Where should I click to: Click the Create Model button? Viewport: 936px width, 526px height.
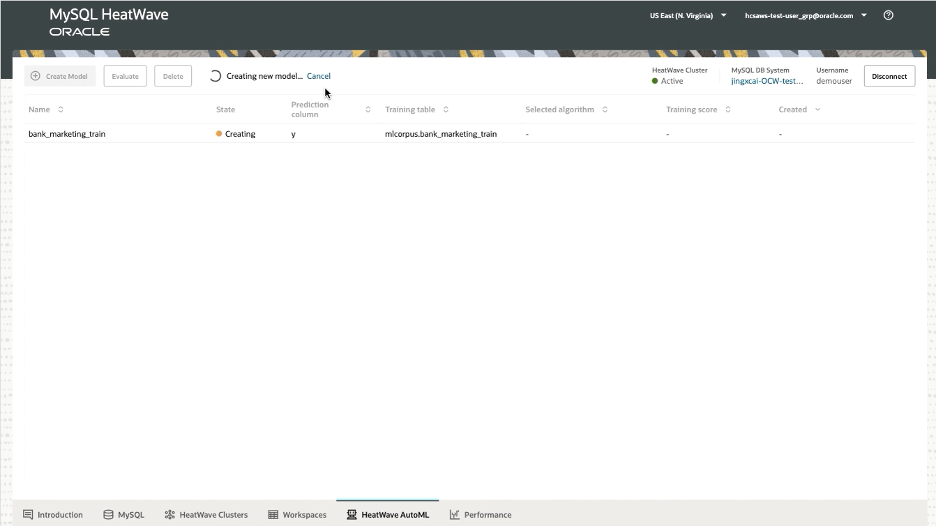click(60, 76)
